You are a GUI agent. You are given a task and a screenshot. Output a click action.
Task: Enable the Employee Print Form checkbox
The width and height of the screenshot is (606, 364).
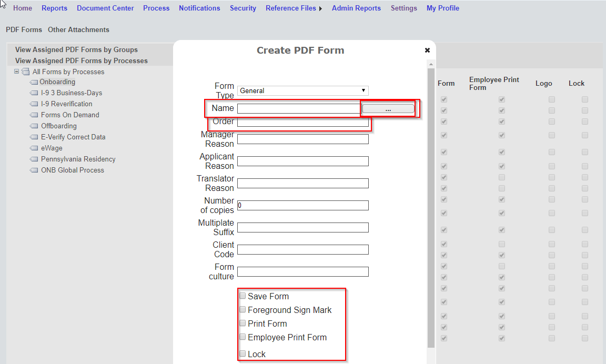(242, 337)
